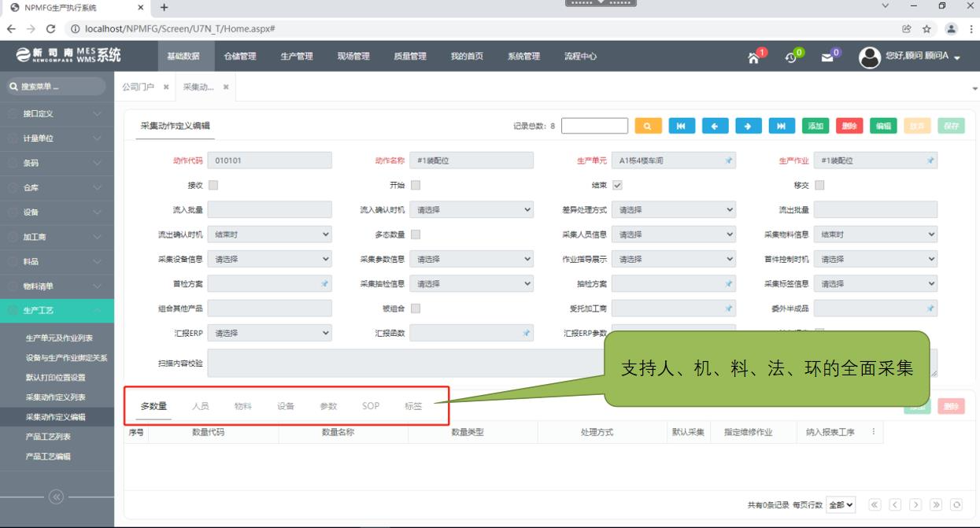Open the 汇报ERP dropdown
The image size is (980, 528).
(269, 333)
